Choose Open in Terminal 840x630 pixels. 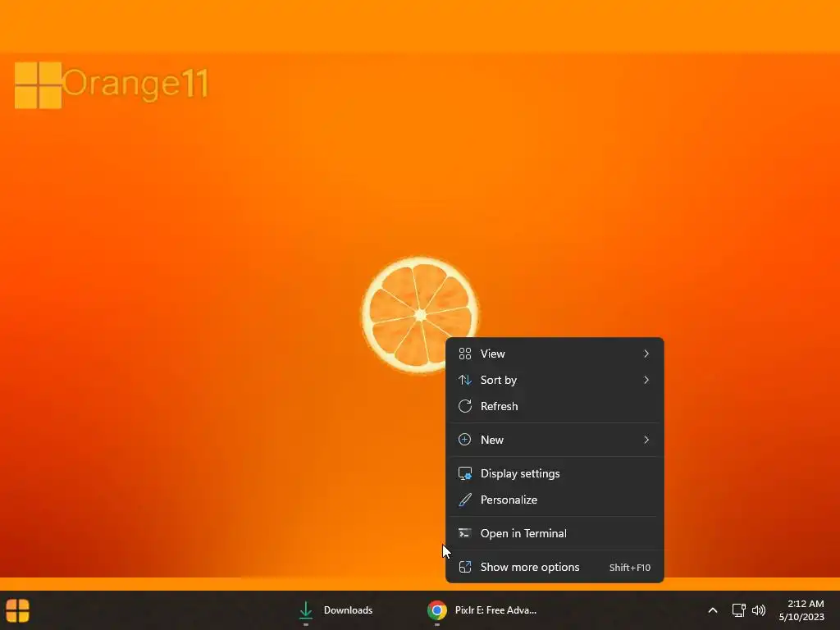tap(555, 533)
